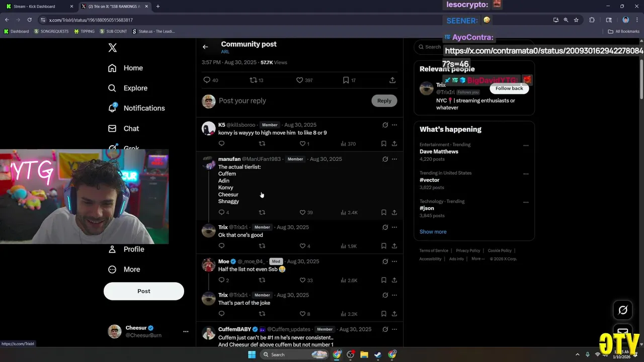Open Profile in sidebar
Image resolution: width=644 pixels, height=362 pixels.
126,249
